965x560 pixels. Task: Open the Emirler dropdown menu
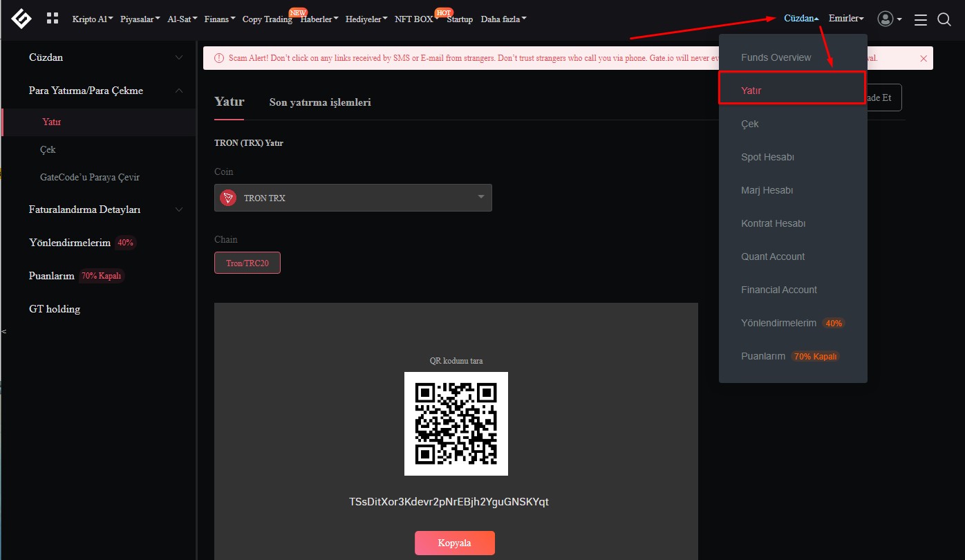(x=846, y=19)
